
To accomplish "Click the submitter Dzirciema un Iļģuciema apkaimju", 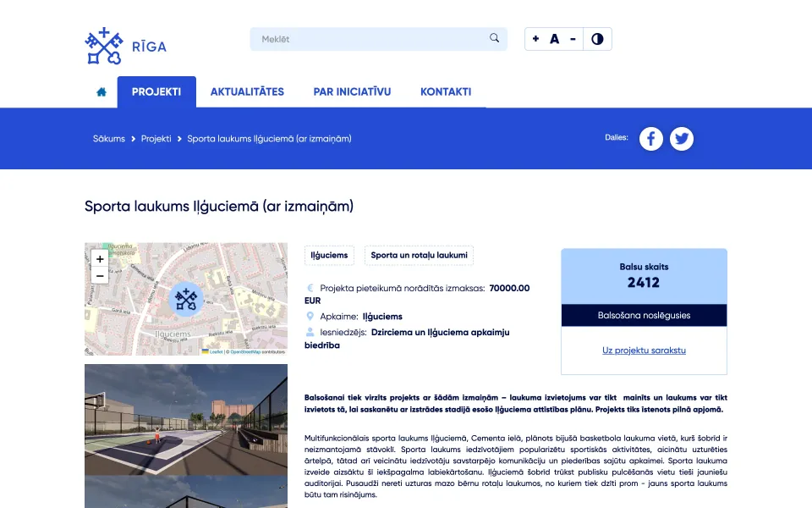I will [440, 332].
